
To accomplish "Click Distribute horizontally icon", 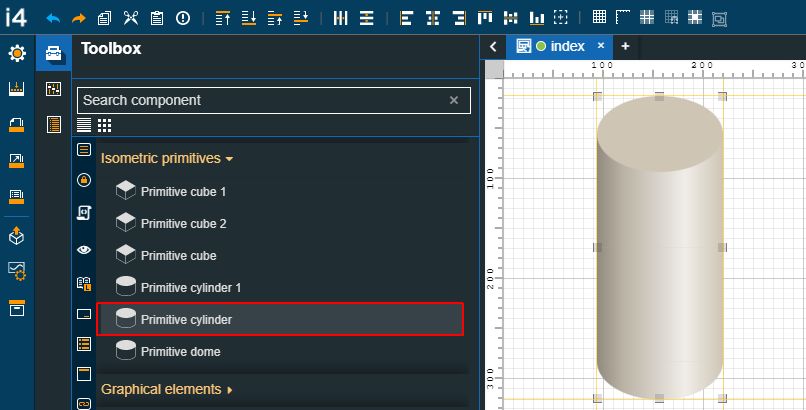I will pos(340,18).
